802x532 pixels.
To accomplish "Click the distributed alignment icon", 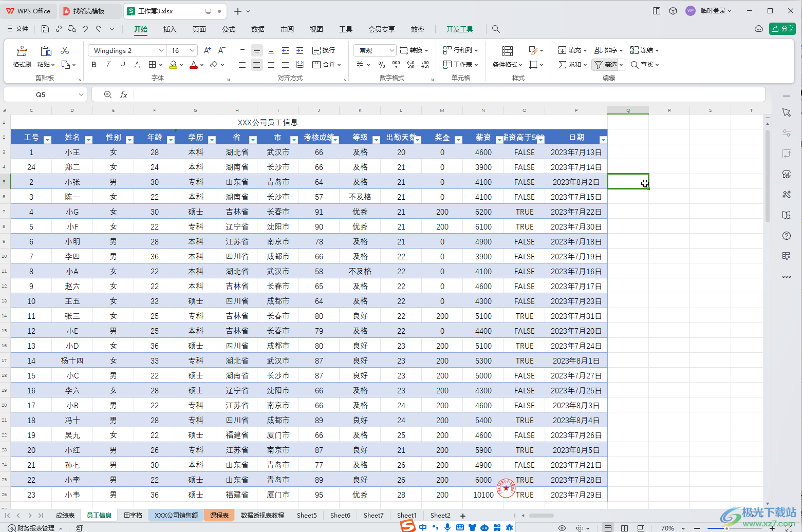I will (300, 65).
